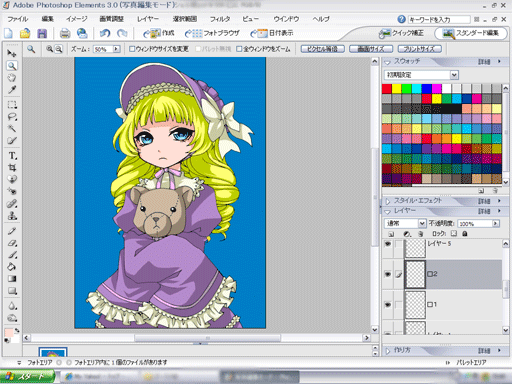Screen dimensions: 512x384
Task: Open the swatch library 初期設定 dropdown
Action: click(454, 75)
